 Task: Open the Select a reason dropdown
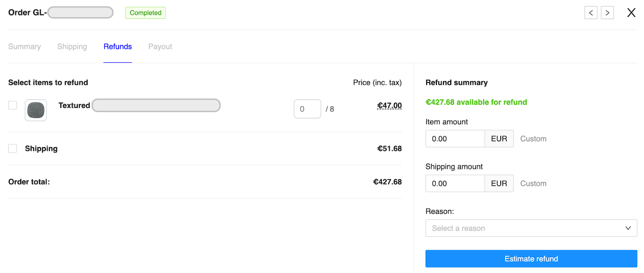[x=531, y=228]
